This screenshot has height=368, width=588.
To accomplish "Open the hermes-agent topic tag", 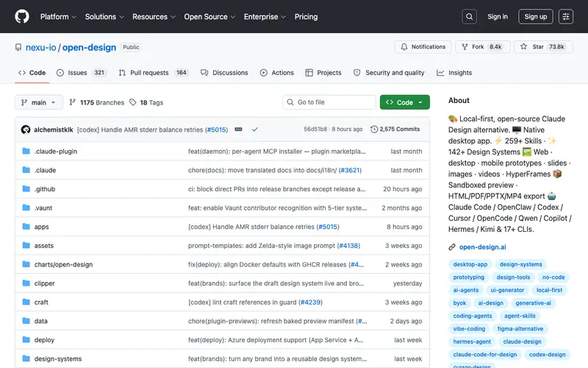I will (x=472, y=342).
